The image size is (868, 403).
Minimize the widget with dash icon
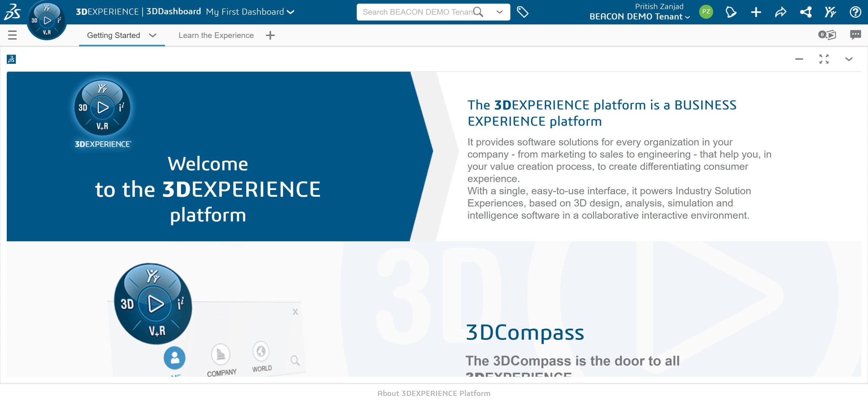point(799,59)
